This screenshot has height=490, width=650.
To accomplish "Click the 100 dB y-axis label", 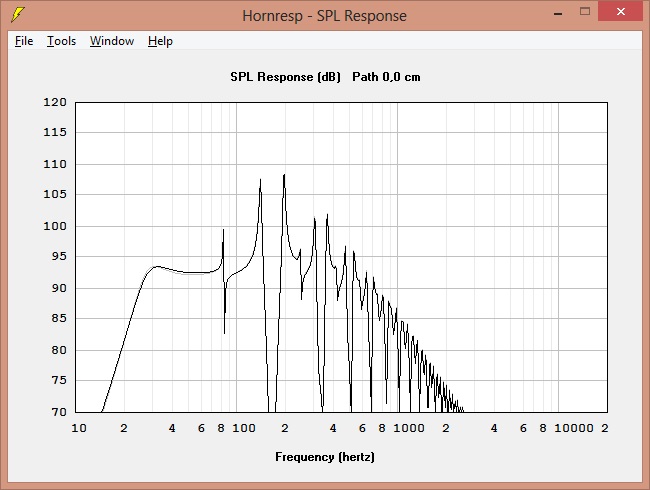I will (x=55, y=226).
